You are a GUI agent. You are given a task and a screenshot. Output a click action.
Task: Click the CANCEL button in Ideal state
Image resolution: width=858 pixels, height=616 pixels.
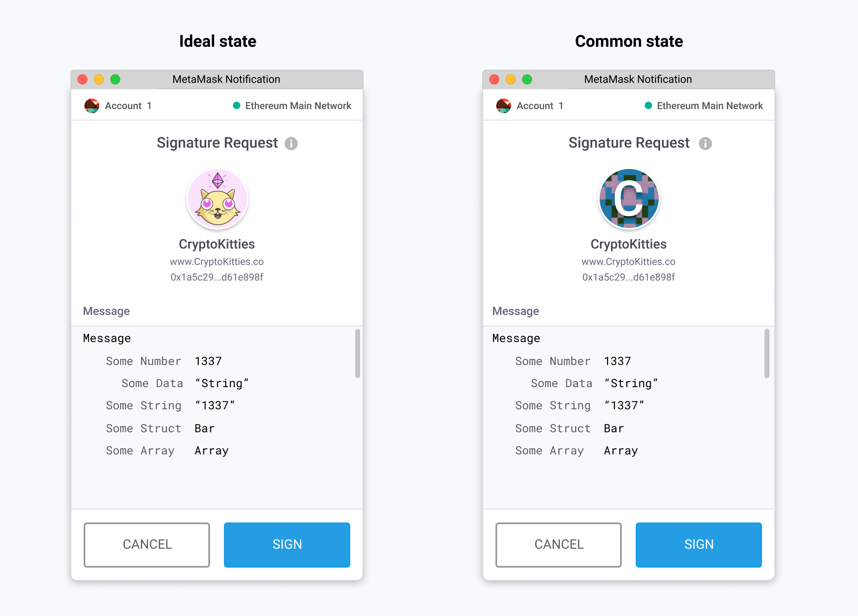coord(146,545)
